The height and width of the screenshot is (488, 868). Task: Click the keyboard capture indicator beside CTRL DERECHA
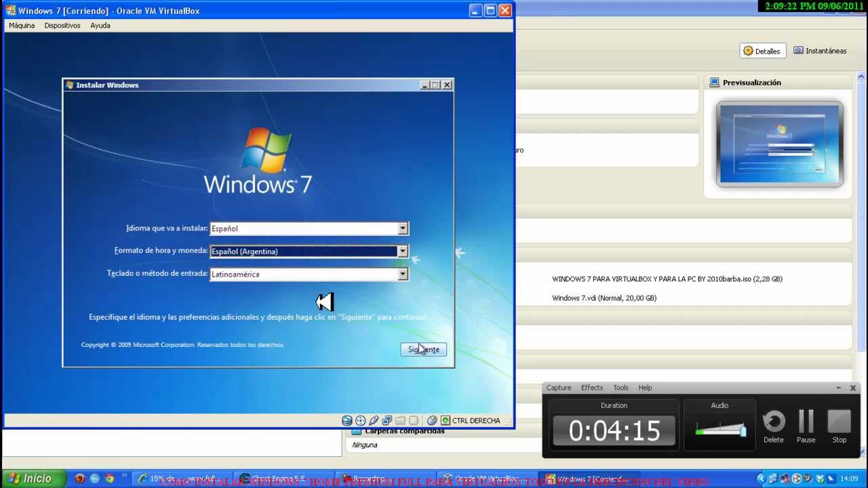pos(446,420)
